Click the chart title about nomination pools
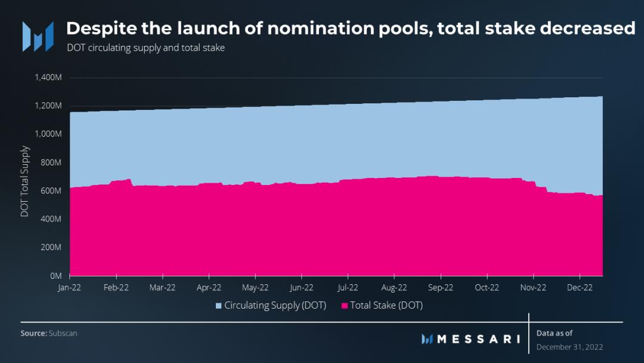Viewport: 644px width, 363px height. click(350, 28)
